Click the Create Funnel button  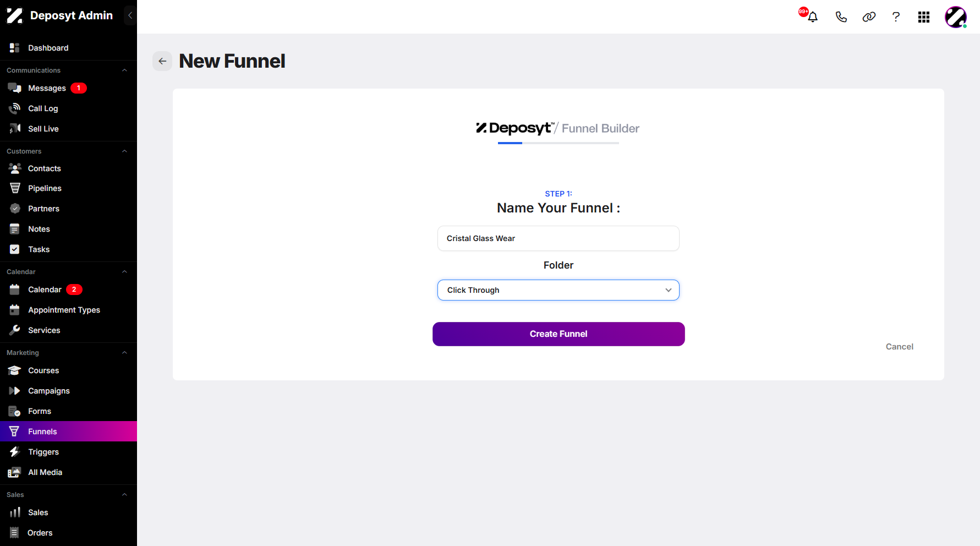(x=559, y=334)
